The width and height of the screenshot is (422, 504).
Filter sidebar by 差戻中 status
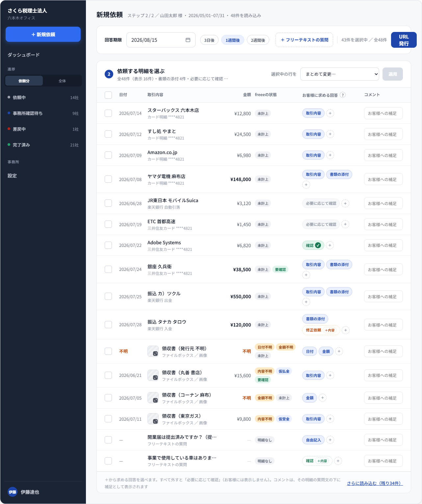point(43,129)
